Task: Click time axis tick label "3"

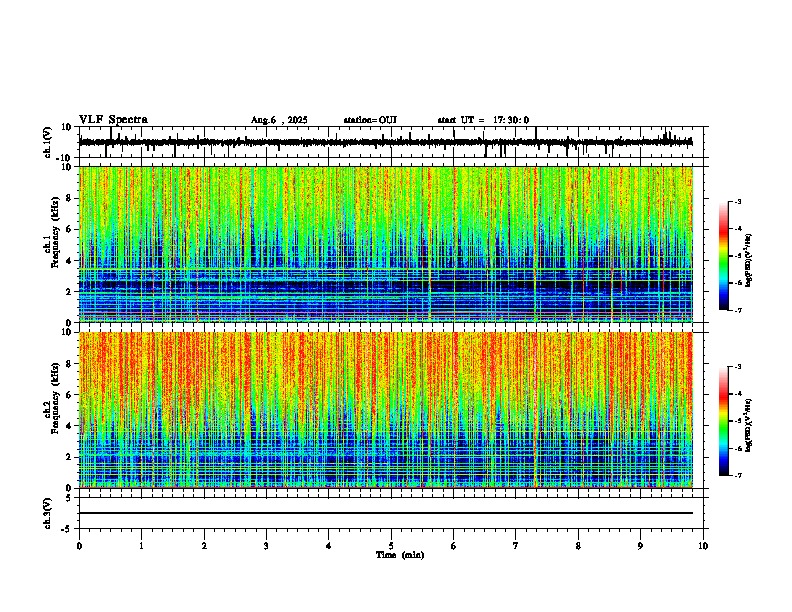Action: (x=266, y=546)
